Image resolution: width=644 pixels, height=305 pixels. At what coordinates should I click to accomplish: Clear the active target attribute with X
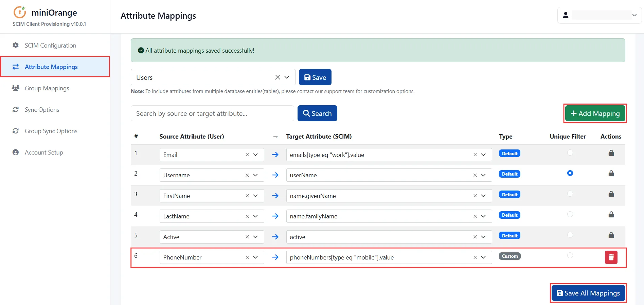coord(475,237)
